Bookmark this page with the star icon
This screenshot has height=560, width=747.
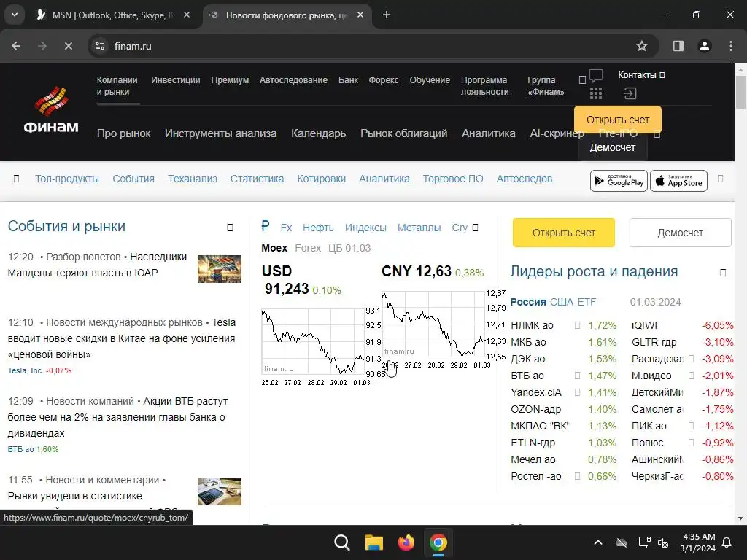[642, 46]
